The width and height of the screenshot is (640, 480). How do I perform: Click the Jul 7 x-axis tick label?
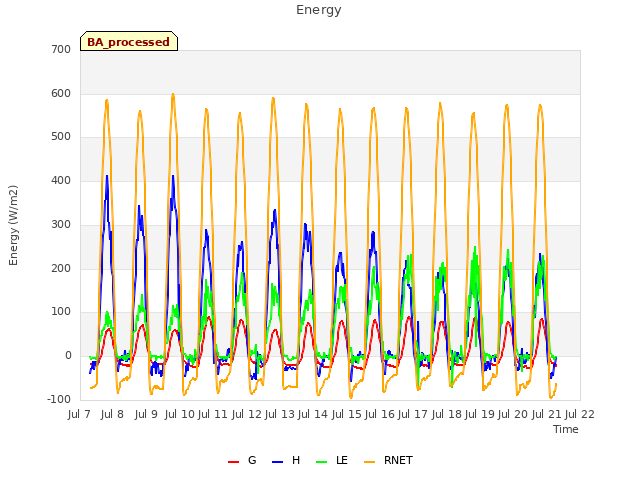click(79, 415)
